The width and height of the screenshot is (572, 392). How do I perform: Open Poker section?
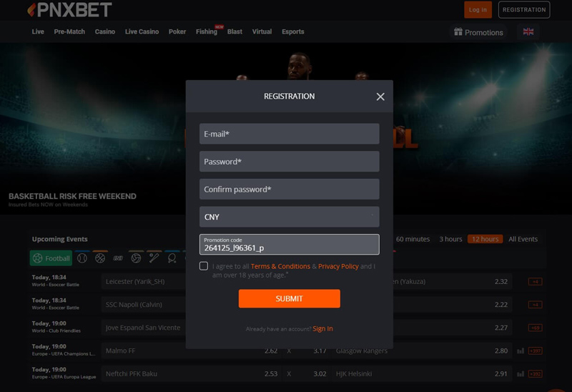pyautogui.click(x=177, y=31)
